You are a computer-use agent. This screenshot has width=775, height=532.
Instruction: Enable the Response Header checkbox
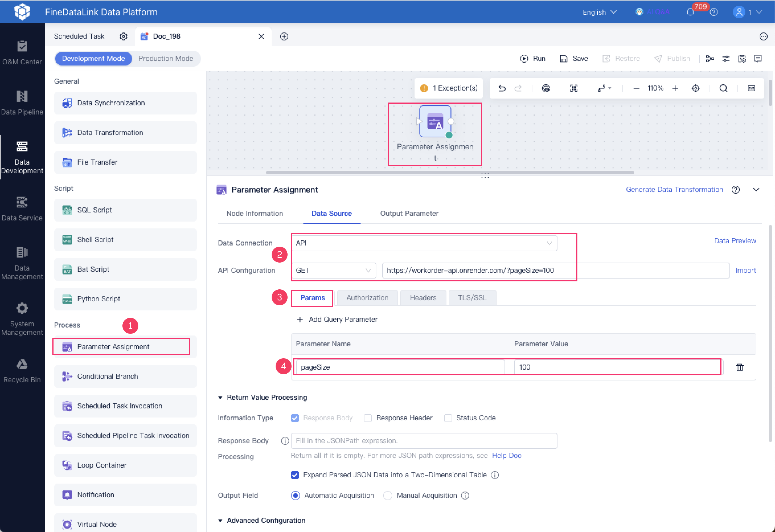pos(368,418)
